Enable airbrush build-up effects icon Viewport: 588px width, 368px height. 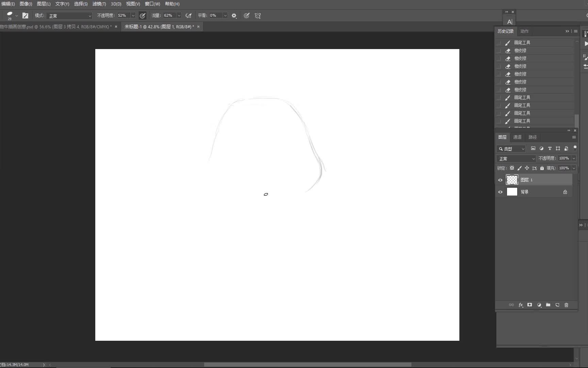[188, 15]
